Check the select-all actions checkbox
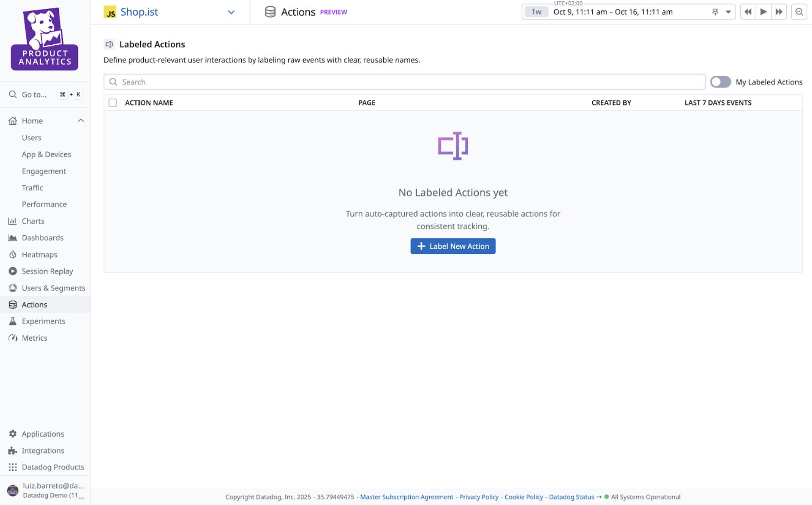The height and width of the screenshot is (505, 812). pyautogui.click(x=113, y=103)
